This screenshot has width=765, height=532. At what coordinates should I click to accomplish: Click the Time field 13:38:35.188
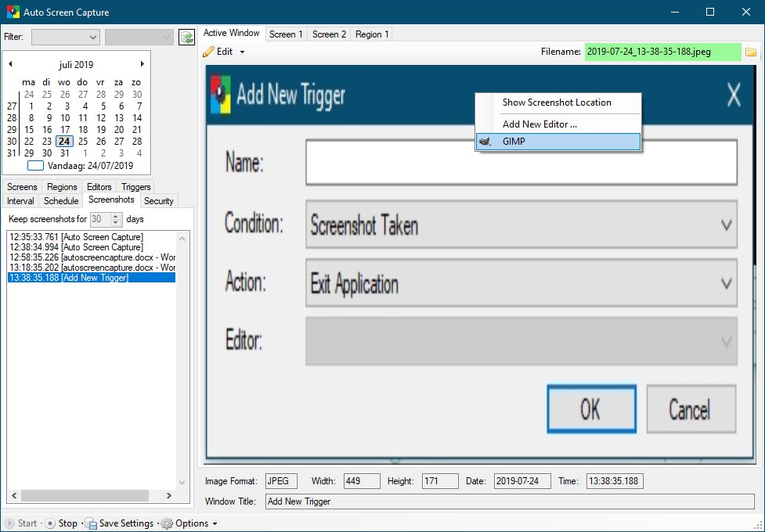click(615, 481)
